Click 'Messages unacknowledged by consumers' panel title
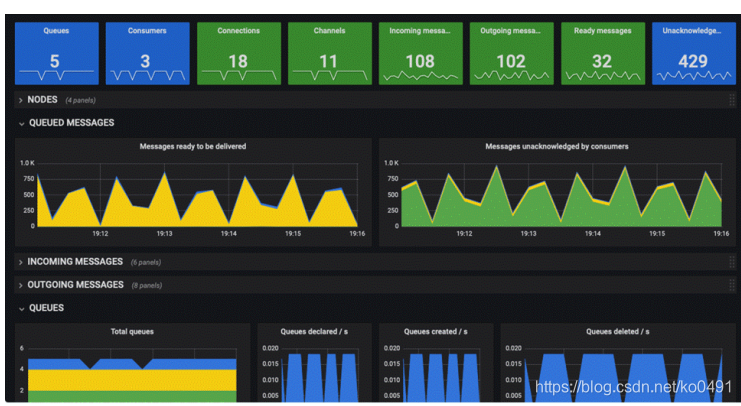 [x=557, y=147]
